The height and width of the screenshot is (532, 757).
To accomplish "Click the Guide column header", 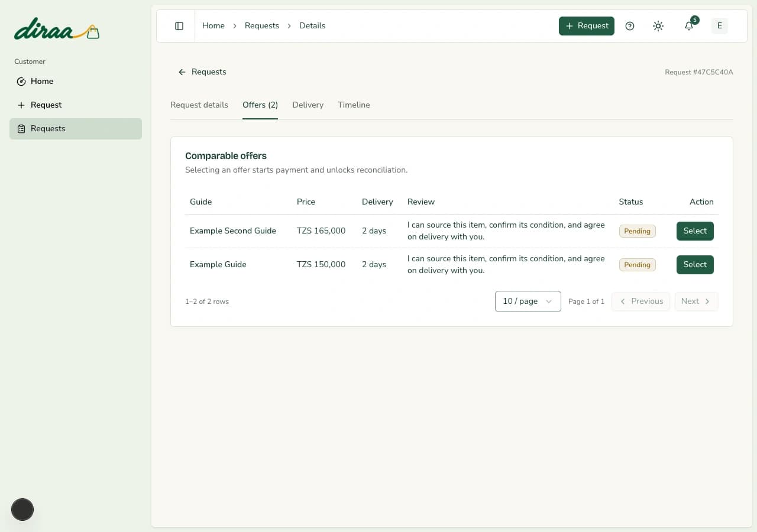I will tap(200, 202).
